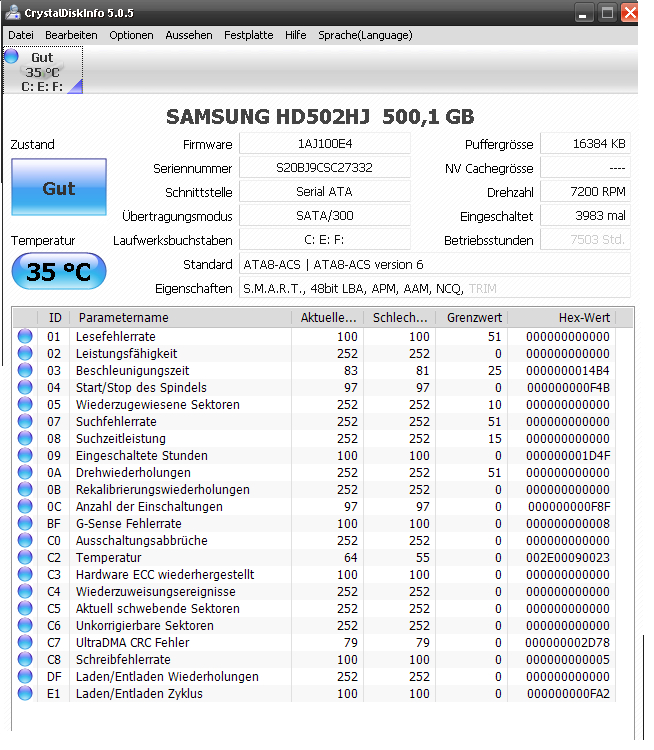Screen dimensions: 654x750
Task: Open the Festplatte menu
Action: point(249,35)
